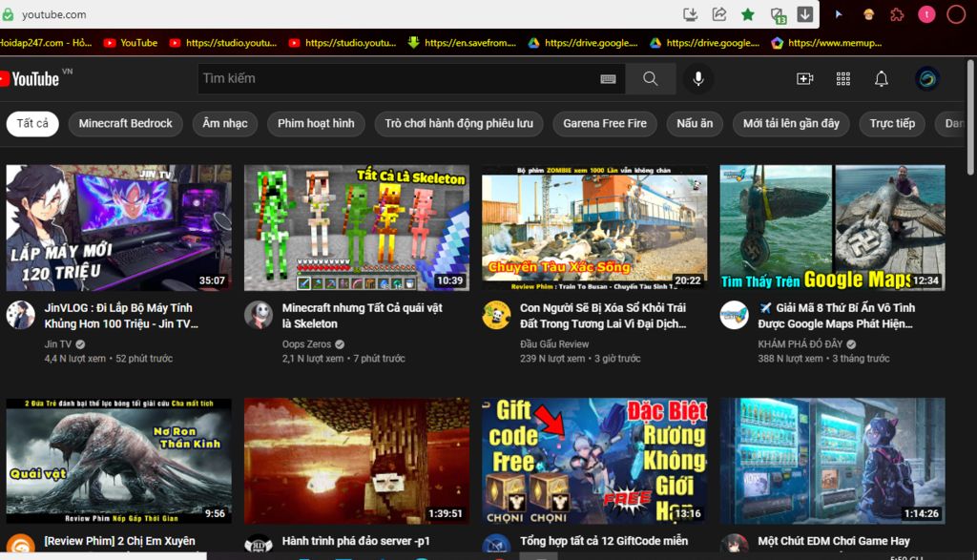Open the create video camera icon
977x560 pixels.
click(x=805, y=78)
